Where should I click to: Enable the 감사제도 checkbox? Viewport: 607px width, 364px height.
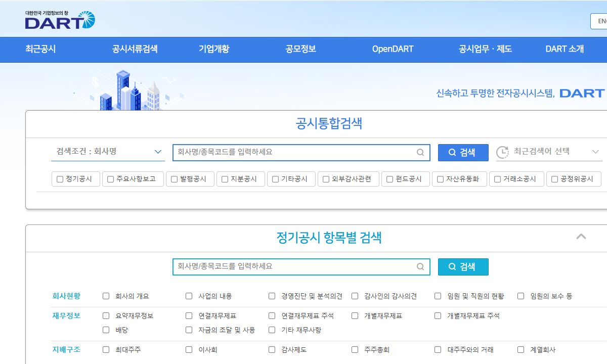click(x=272, y=350)
